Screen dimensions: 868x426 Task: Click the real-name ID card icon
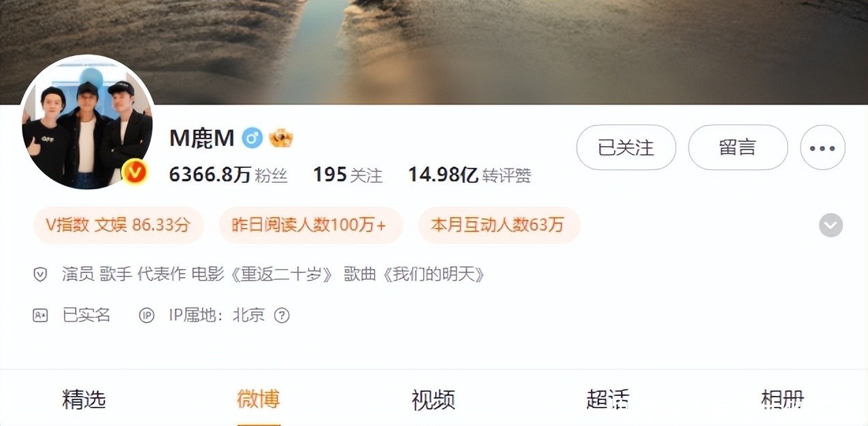point(40,315)
